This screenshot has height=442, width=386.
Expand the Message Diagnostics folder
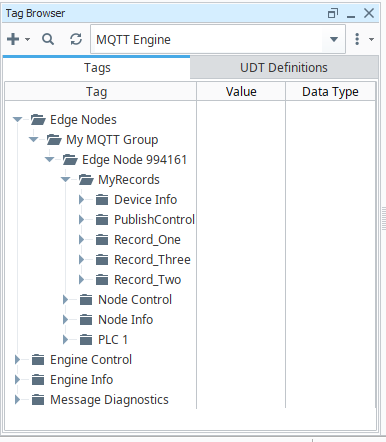pyautogui.click(x=17, y=399)
